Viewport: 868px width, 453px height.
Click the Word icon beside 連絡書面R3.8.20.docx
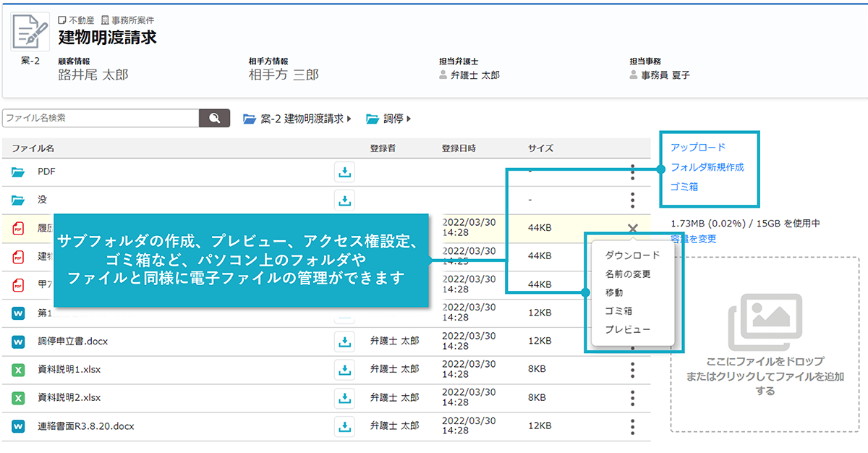tap(19, 426)
